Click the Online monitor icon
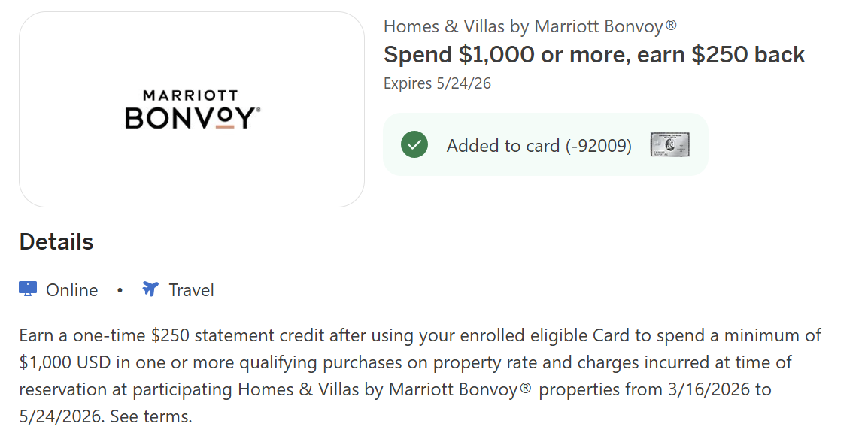The height and width of the screenshot is (436, 868). point(28,289)
